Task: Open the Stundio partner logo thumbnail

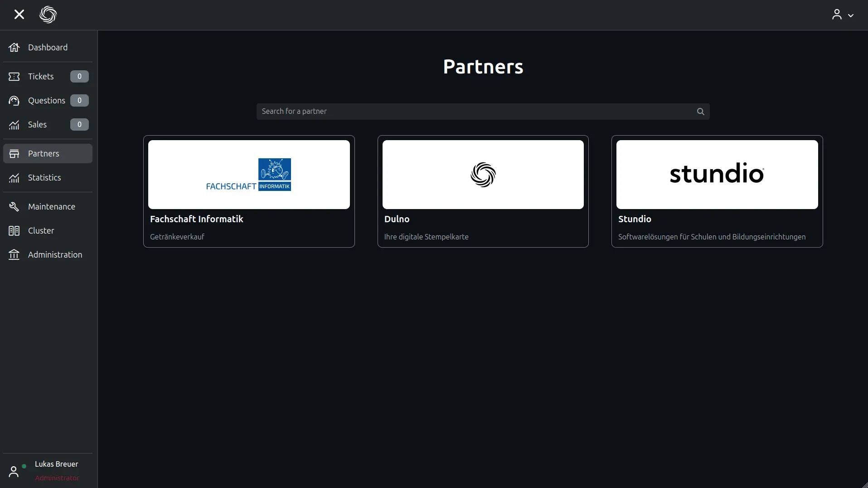Action: click(x=717, y=175)
